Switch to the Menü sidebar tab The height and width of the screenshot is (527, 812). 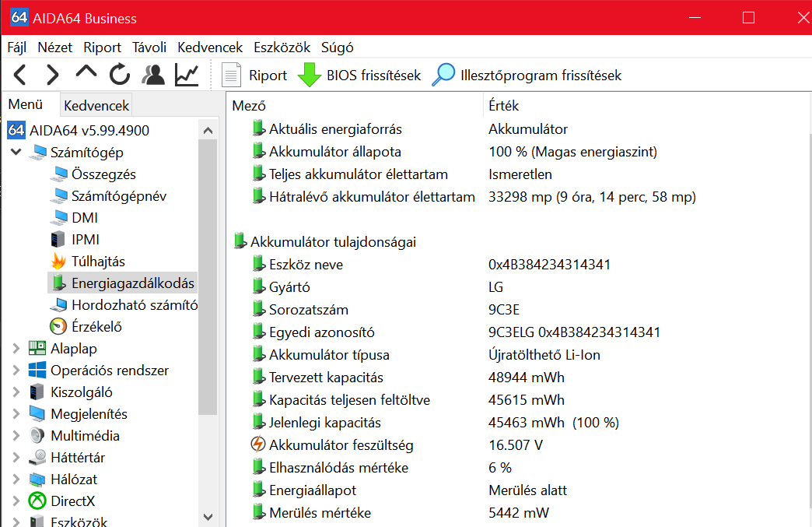26,104
